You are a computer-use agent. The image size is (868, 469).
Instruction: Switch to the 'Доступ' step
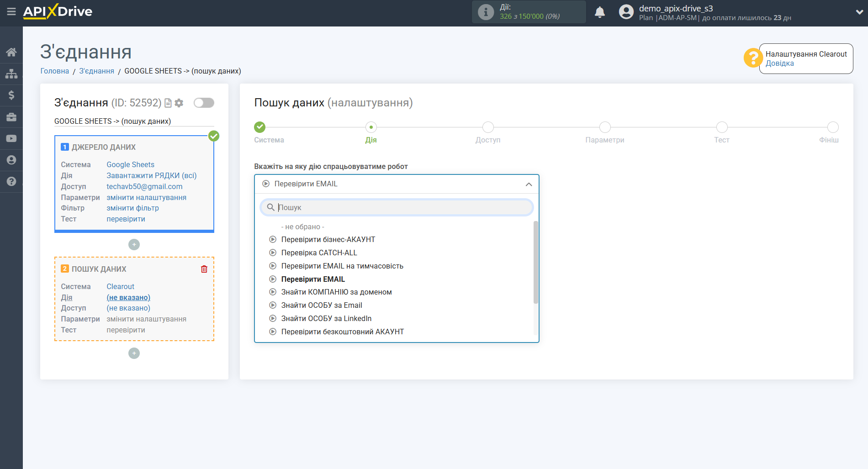click(488, 127)
